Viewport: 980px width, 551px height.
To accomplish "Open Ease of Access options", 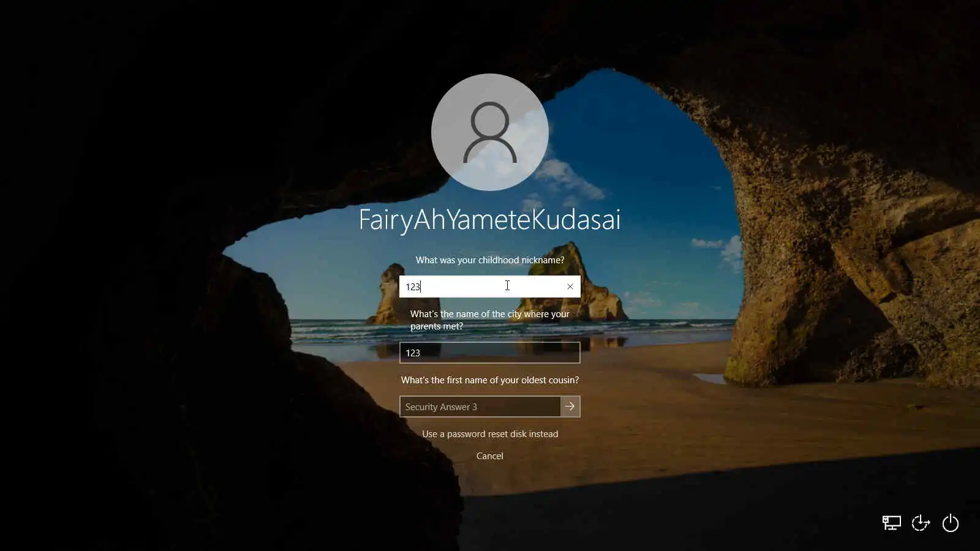I will click(x=921, y=523).
